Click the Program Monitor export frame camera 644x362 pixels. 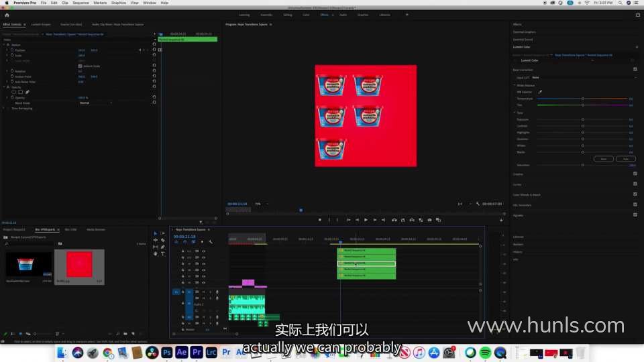tap(429, 220)
